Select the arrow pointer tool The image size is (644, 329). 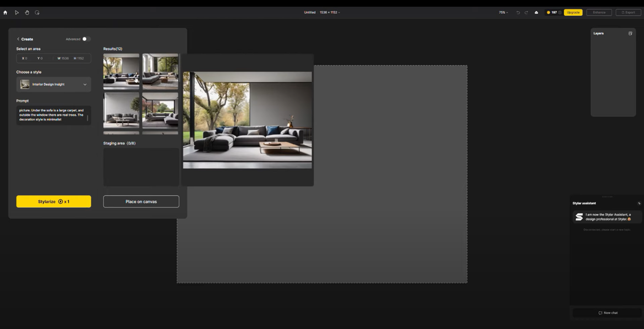[17, 13]
